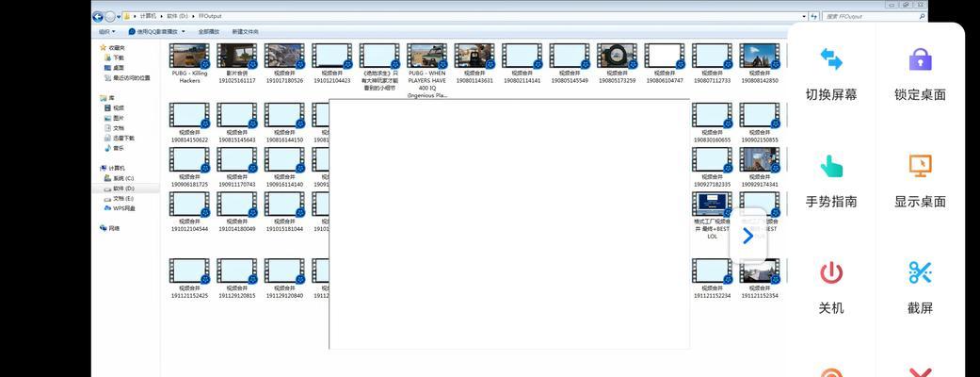Tap the 锁定桌面 lock icon
This screenshot has width=980, height=377.
tap(920, 59)
